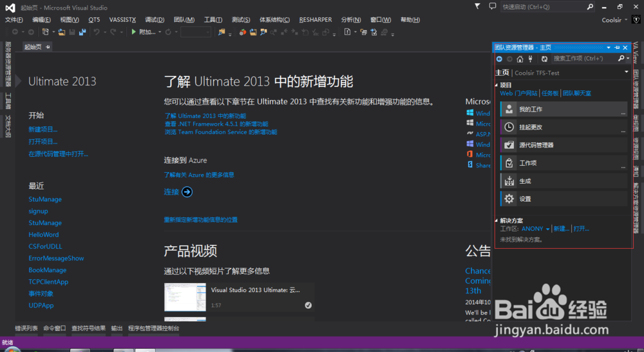The height and width of the screenshot is (352, 644).
Task: Click the Team Explorer back arrow
Action: point(500,59)
